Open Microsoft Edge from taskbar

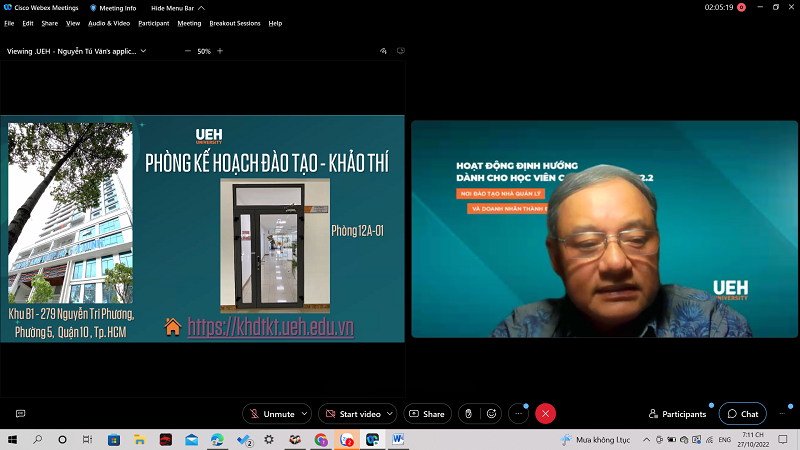pyautogui.click(x=217, y=440)
